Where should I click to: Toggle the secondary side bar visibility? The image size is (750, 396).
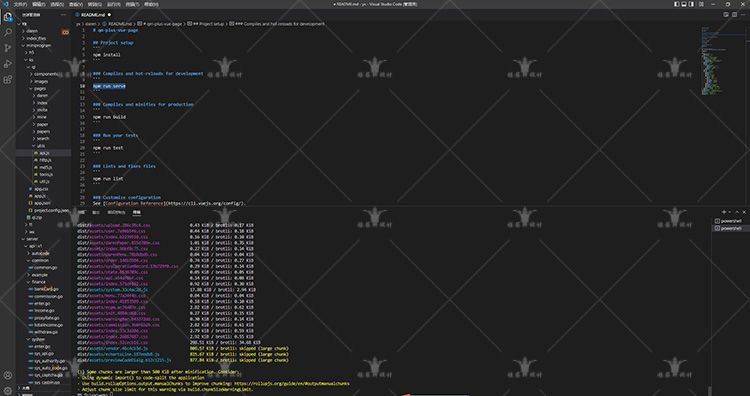click(x=691, y=4)
